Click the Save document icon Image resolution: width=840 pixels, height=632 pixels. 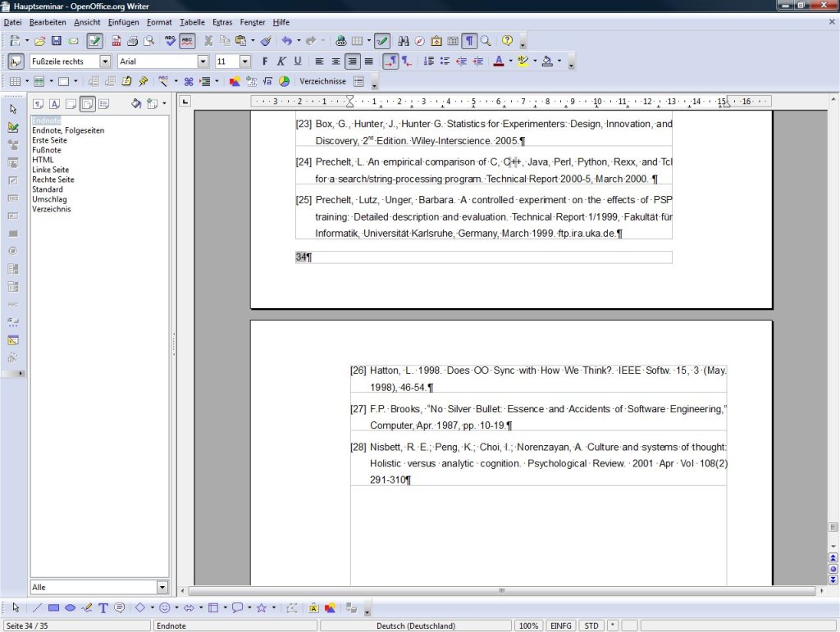(57, 41)
